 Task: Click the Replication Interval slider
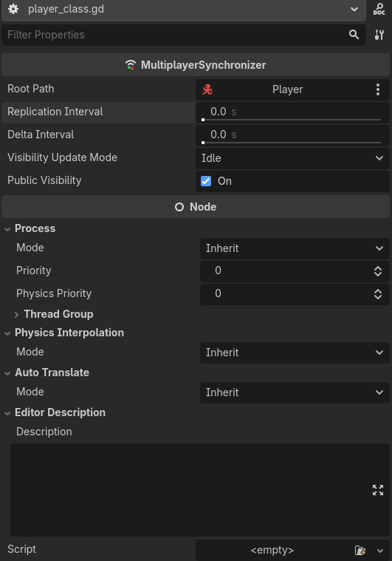(292, 120)
